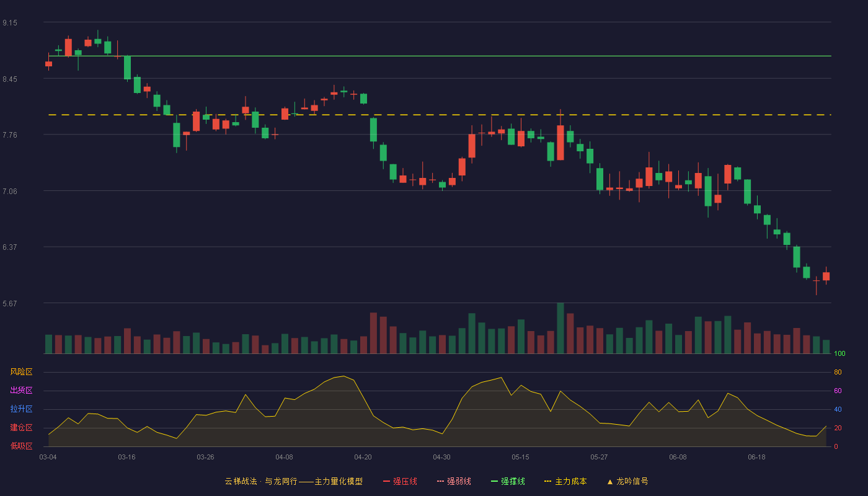Click the 风险区 zone label
Image resolution: width=868 pixels, height=496 pixels.
(21, 372)
